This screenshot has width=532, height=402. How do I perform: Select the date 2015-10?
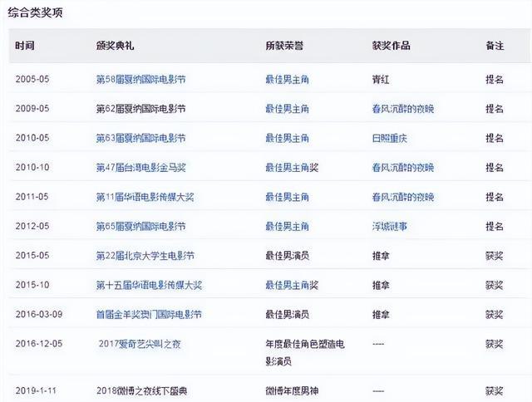[32, 285]
